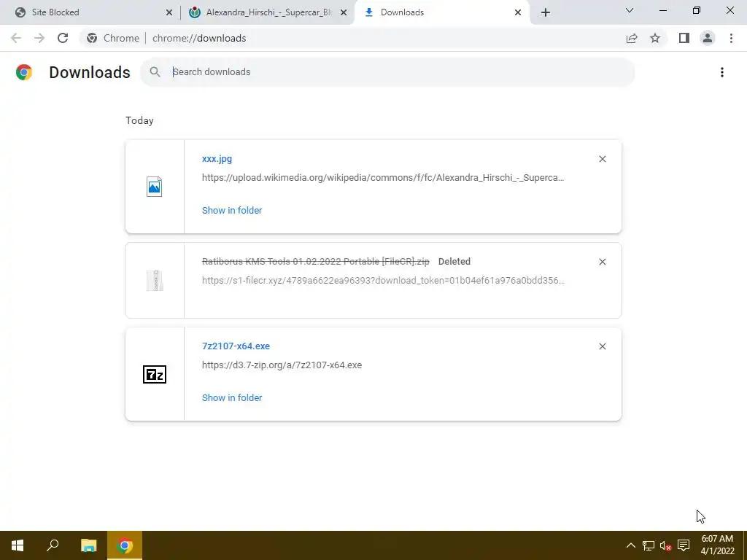Close the Downloads tab
Image resolution: width=747 pixels, height=560 pixels.
click(x=518, y=12)
